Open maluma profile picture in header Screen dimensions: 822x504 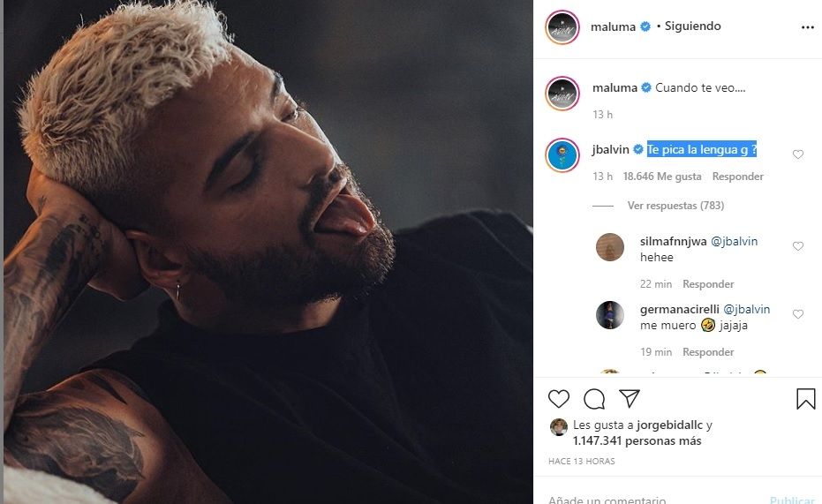562,27
